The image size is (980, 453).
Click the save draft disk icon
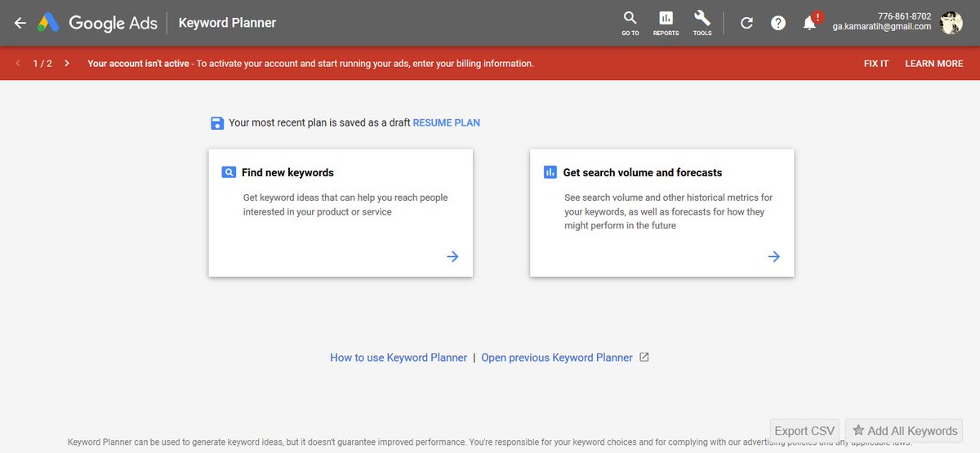click(x=217, y=123)
